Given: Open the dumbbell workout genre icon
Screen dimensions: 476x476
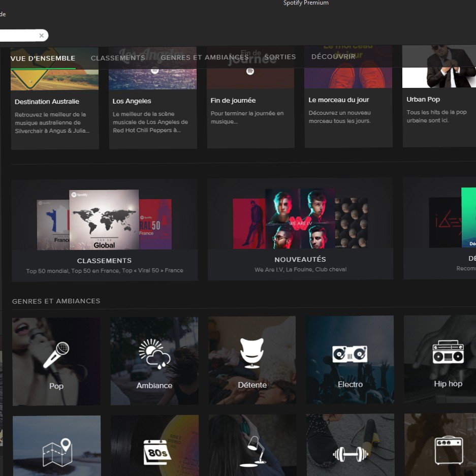Looking at the screenshot, I should tap(351, 455).
